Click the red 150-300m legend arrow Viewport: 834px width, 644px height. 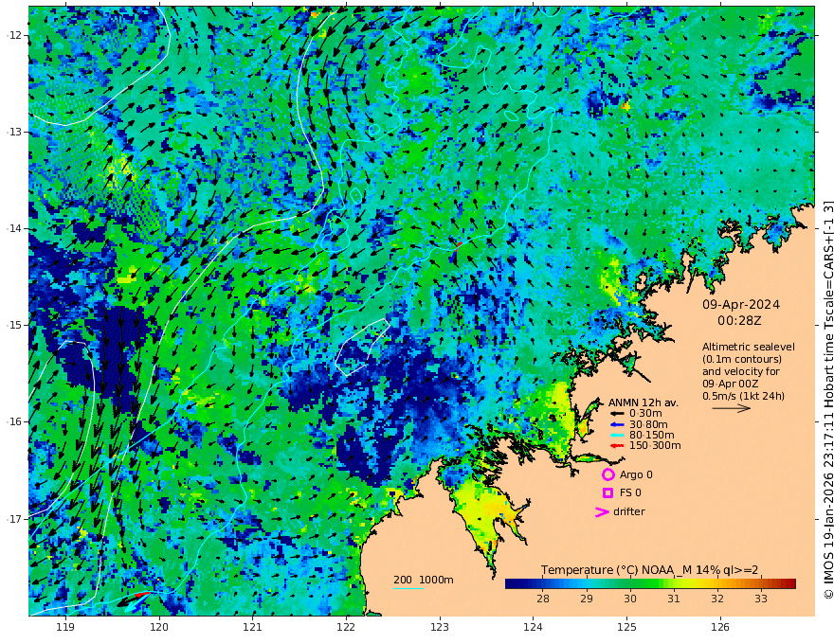click(616, 446)
